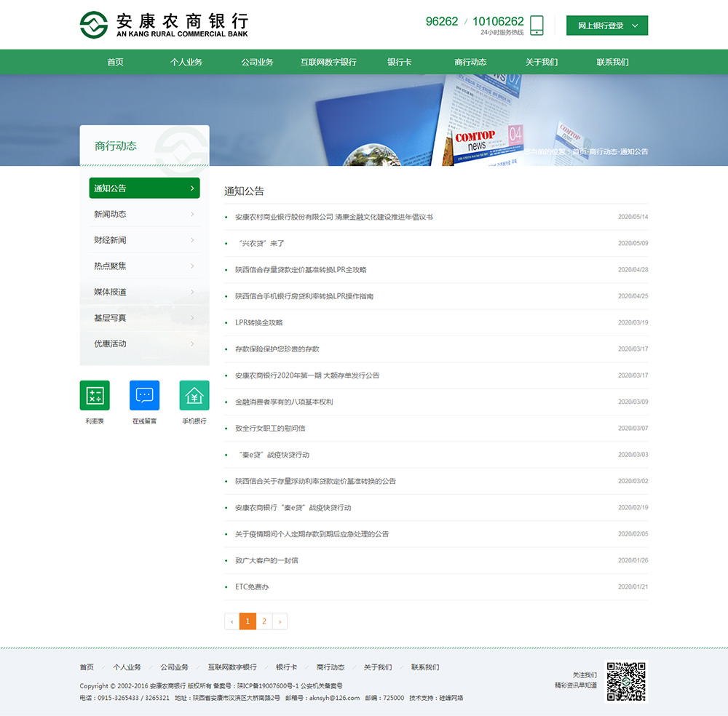Viewport: 728px width, 716px height.
Task: Open the mobile banking house icon
Action: [194, 396]
